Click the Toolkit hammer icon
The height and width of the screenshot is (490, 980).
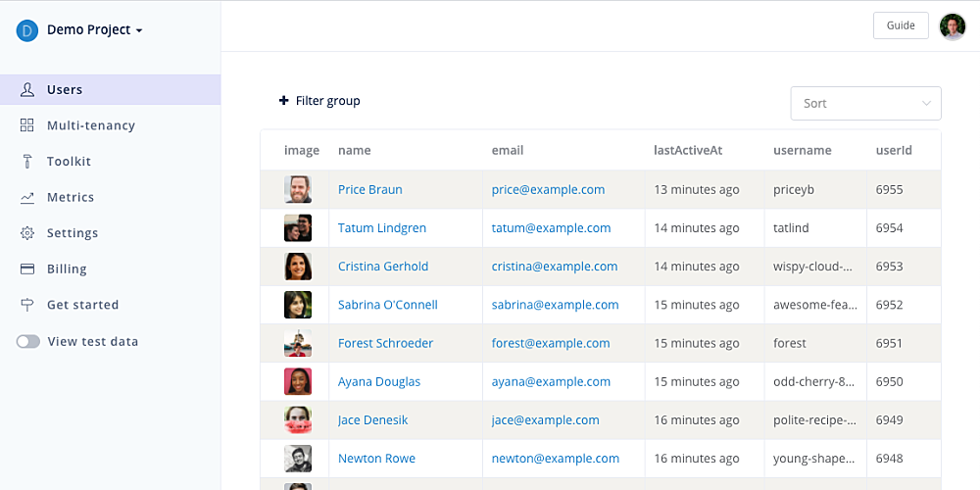[x=26, y=162]
